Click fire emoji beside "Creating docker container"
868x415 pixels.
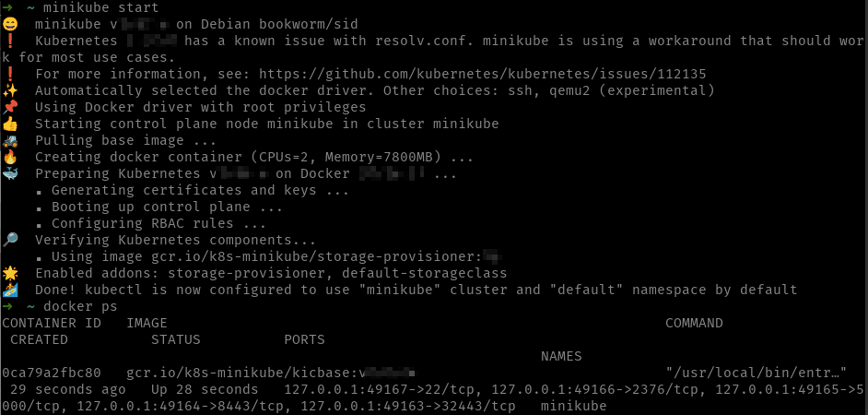pos(10,157)
